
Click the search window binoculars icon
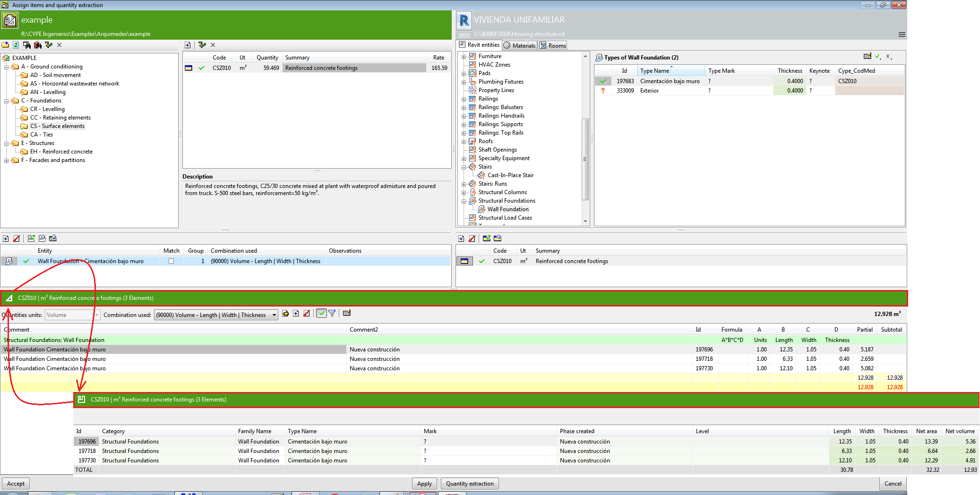[x=27, y=45]
